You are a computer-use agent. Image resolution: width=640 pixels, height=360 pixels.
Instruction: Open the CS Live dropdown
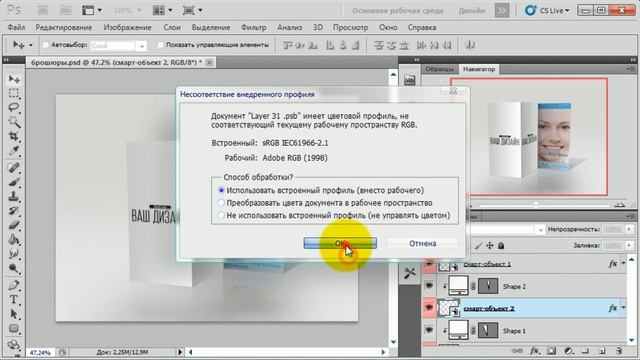[x=547, y=10]
